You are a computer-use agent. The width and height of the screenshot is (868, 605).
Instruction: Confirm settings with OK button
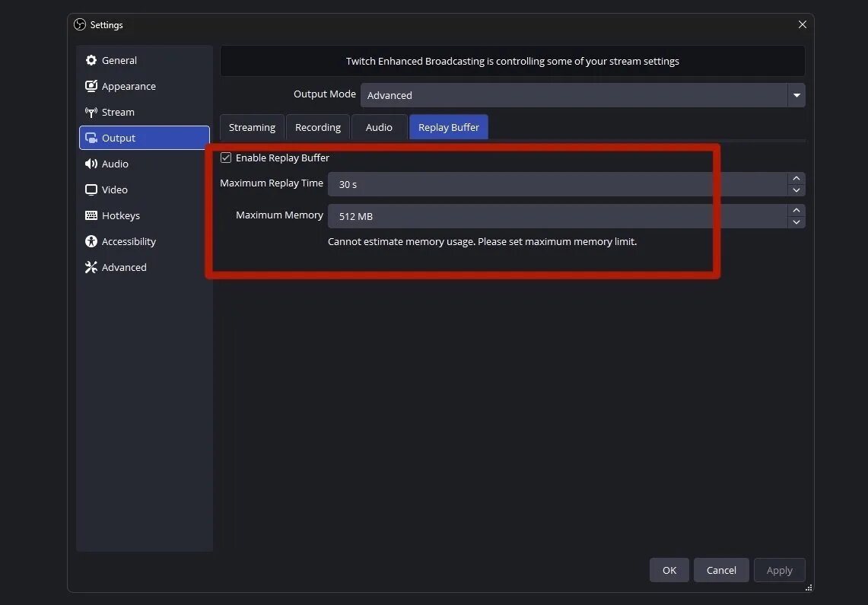click(x=669, y=570)
